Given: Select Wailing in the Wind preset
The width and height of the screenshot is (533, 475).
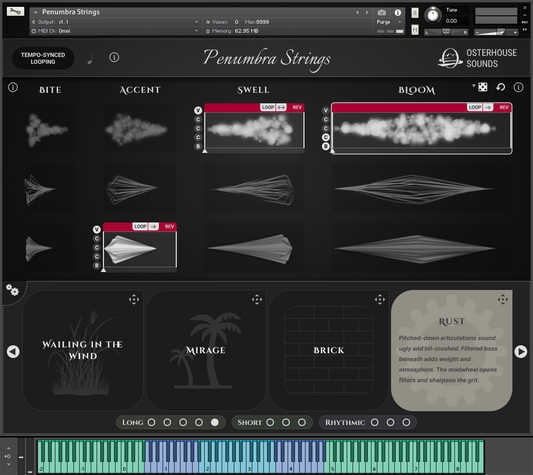Looking at the screenshot, I should point(83,350).
